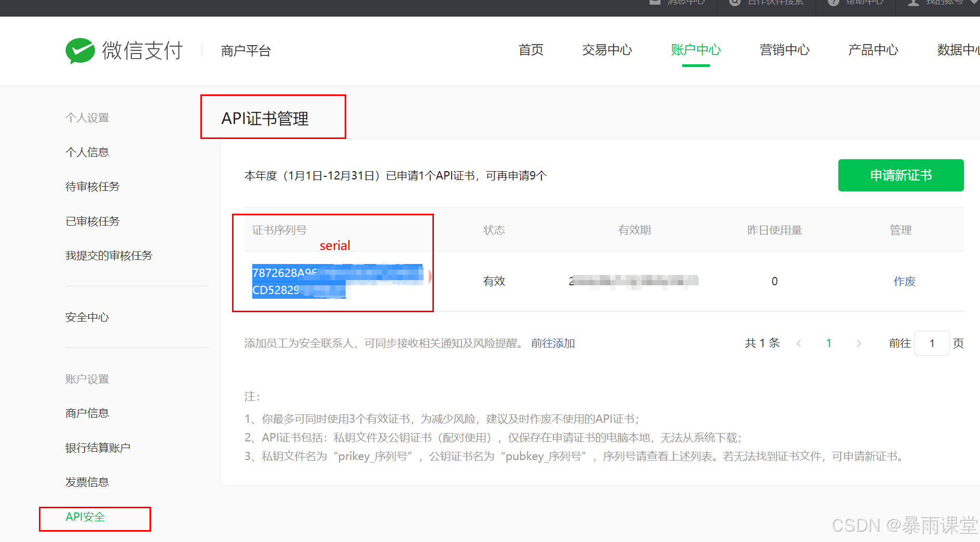Click the 商户平台 header label

click(246, 51)
